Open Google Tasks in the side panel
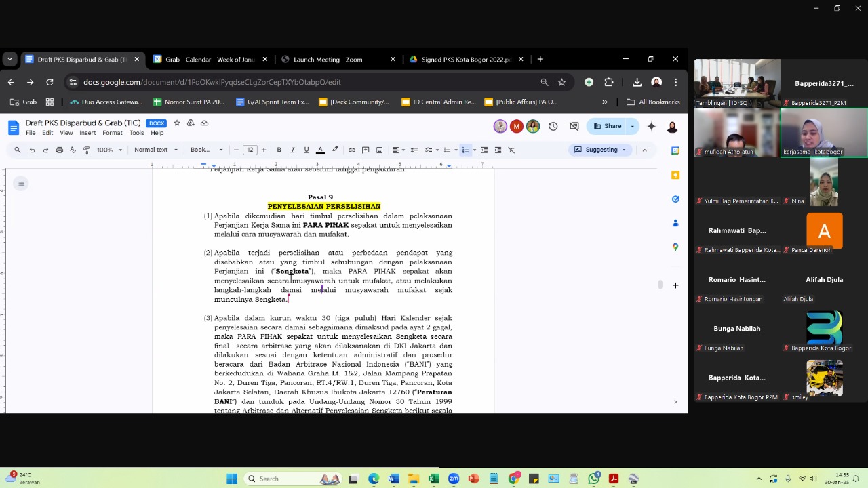868x488 pixels. (675, 199)
